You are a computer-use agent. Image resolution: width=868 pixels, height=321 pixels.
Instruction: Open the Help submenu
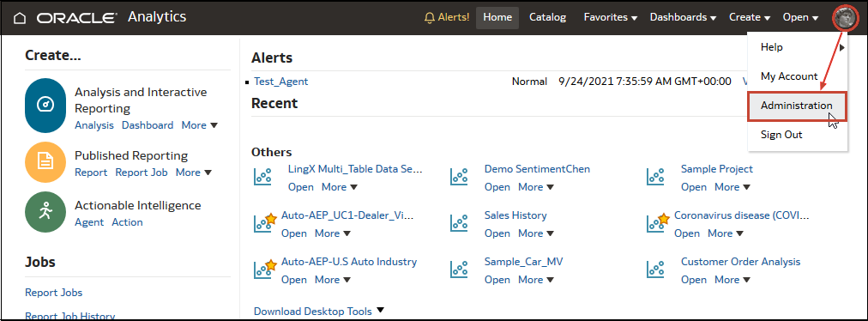tap(797, 47)
